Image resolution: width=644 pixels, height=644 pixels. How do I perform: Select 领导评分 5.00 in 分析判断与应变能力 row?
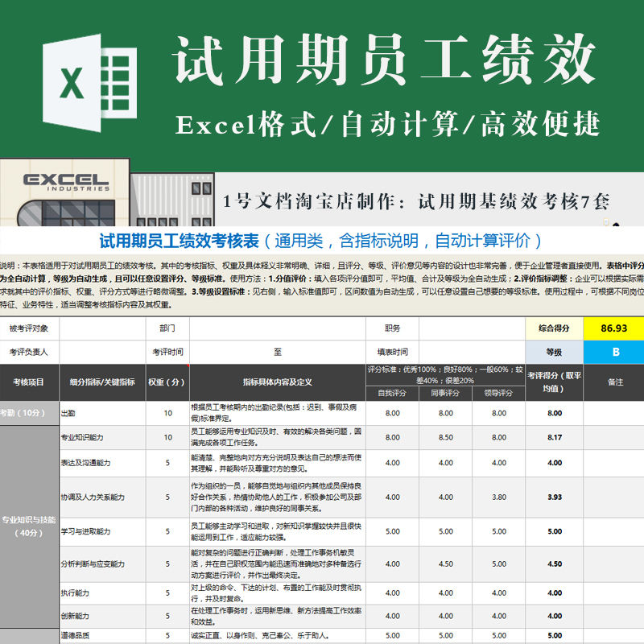click(498, 564)
